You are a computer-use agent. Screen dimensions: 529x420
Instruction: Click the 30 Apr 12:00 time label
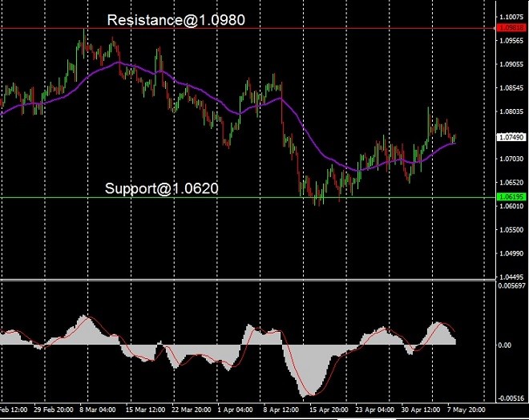[420, 410]
